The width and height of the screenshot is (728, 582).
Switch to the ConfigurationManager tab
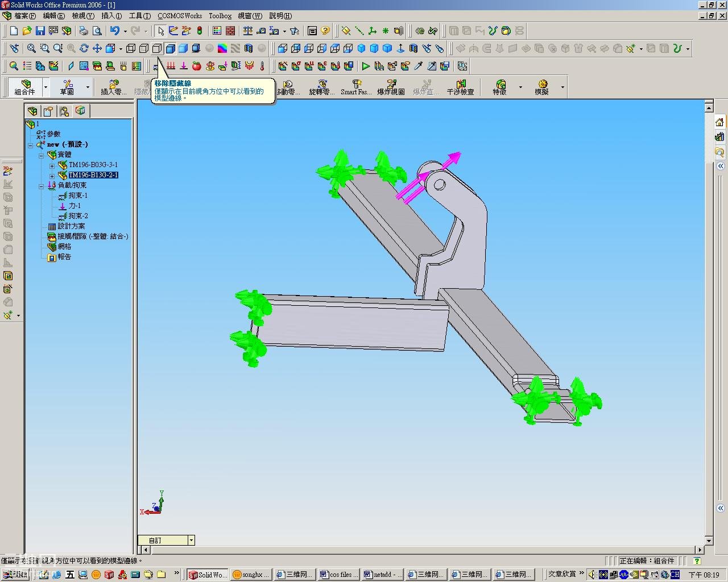(x=64, y=110)
